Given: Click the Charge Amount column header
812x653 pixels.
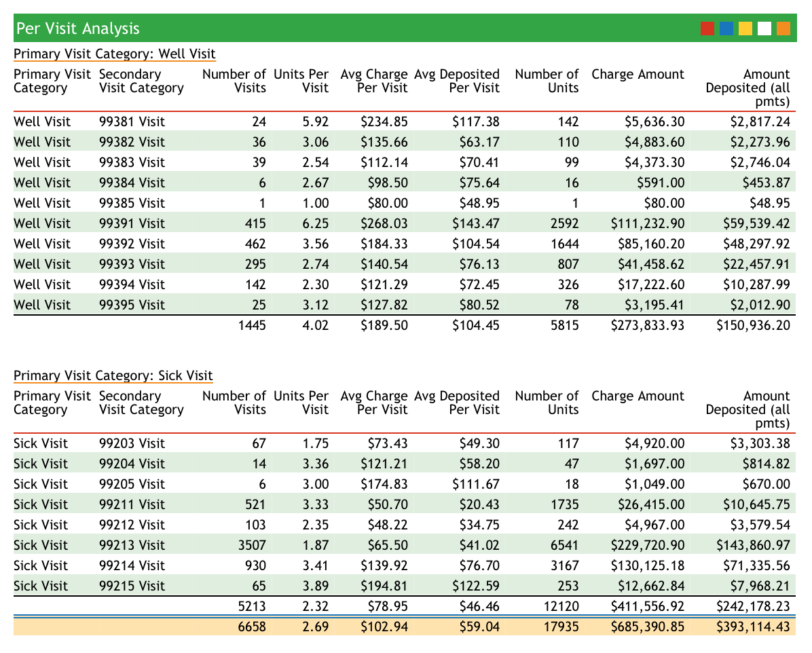Looking at the screenshot, I should click(638, 74).
